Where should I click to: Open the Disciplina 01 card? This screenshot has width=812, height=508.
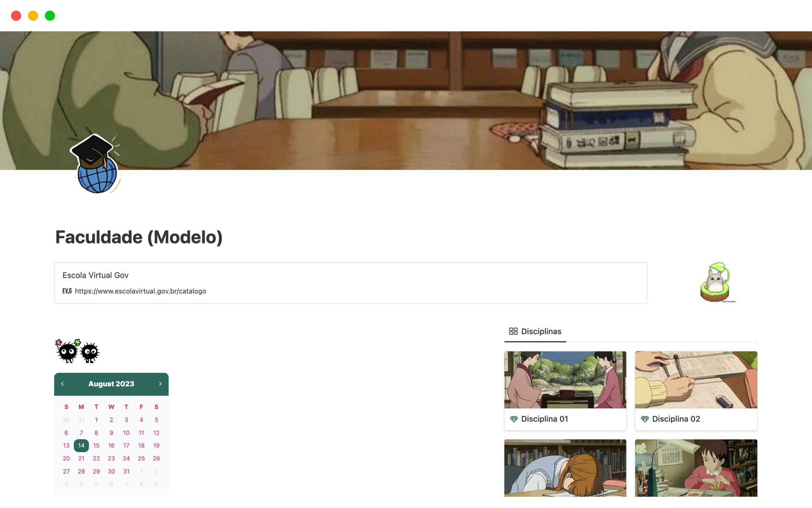tap(544, 419)
